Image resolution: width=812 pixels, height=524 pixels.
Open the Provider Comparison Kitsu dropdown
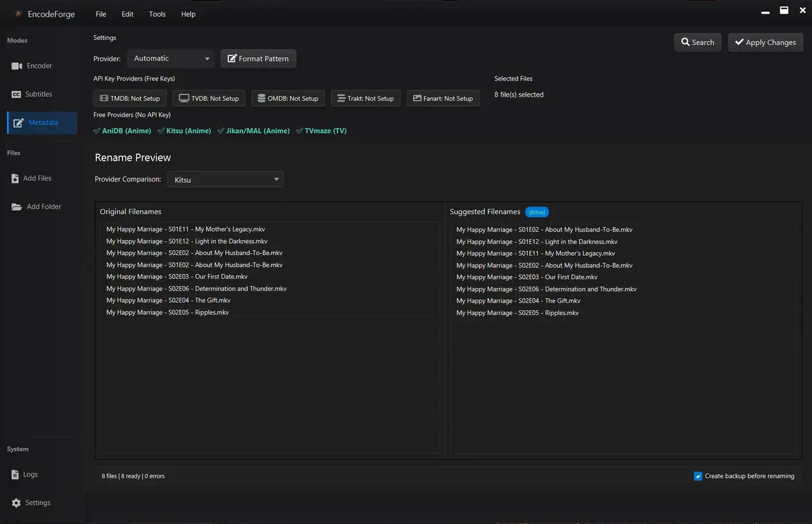tap(225, 180)
